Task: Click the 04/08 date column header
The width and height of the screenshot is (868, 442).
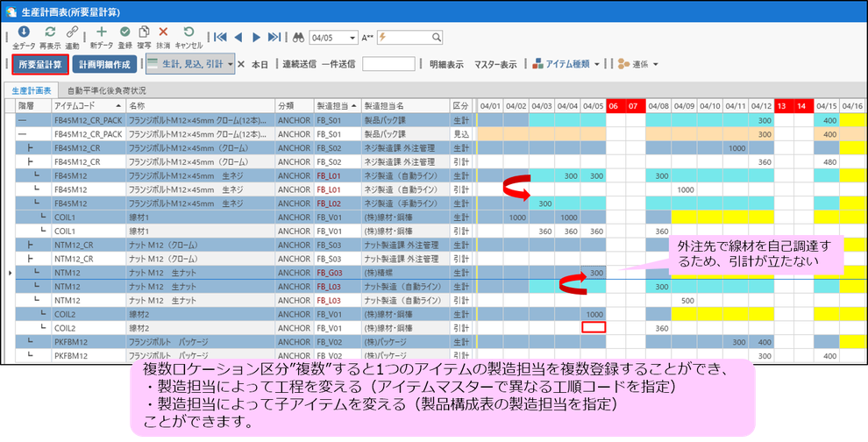Action: 658,105
